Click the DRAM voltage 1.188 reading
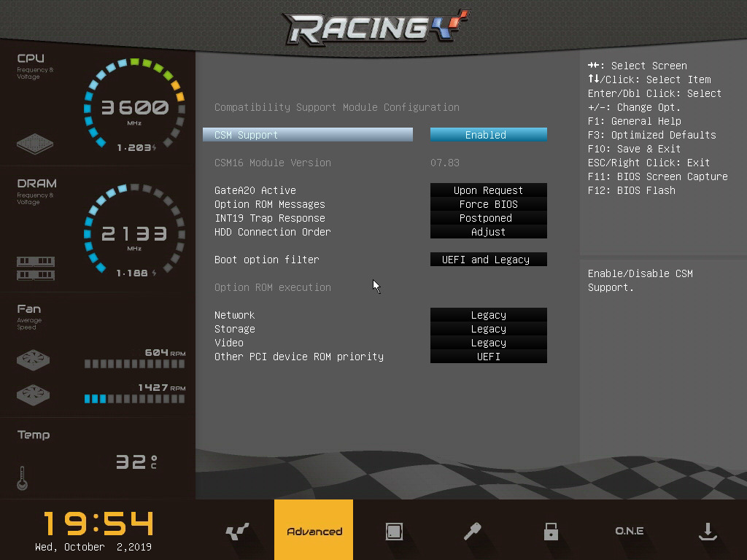 click(x=136, y=273)
